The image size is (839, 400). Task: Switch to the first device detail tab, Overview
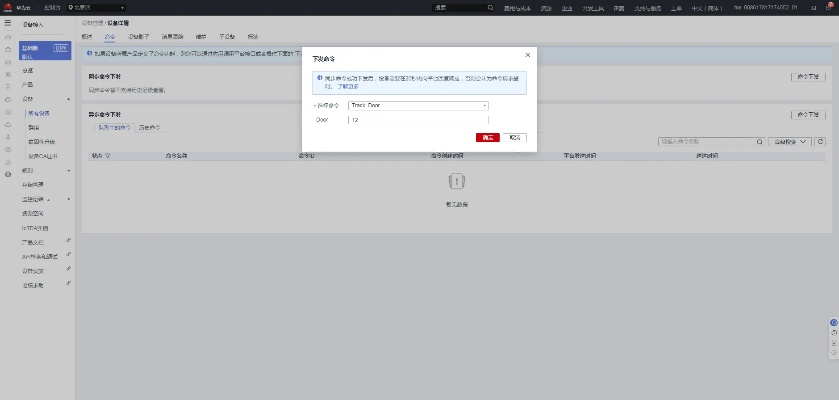click(87, 36)
